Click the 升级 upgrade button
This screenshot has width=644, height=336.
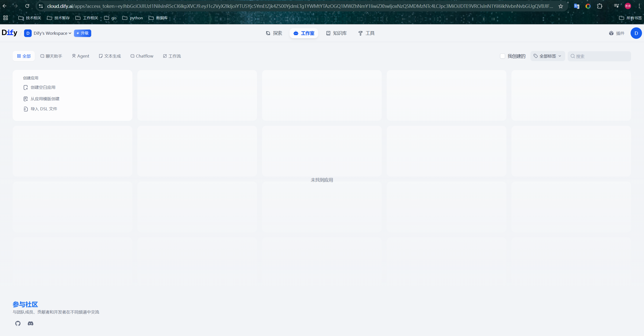click(x=82, y=33)
